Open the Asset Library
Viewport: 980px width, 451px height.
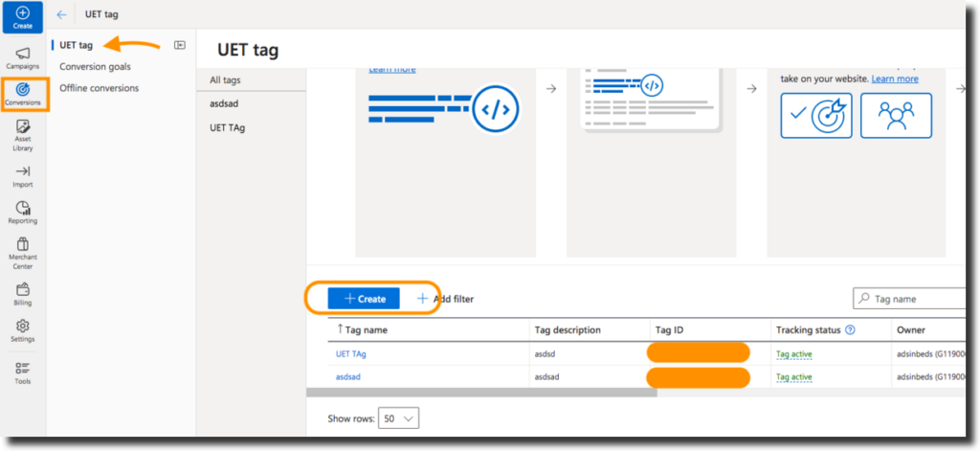coord(22,137)
